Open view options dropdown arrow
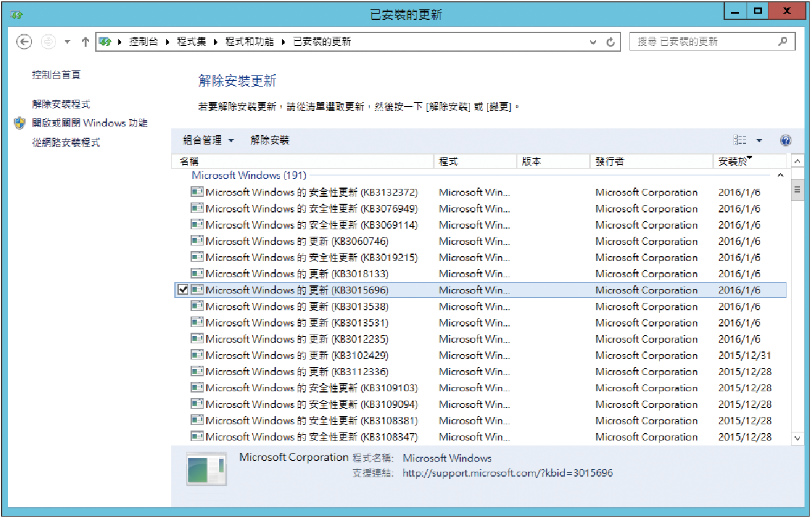This screenshot has width=812, height=519. coord(759,141)
